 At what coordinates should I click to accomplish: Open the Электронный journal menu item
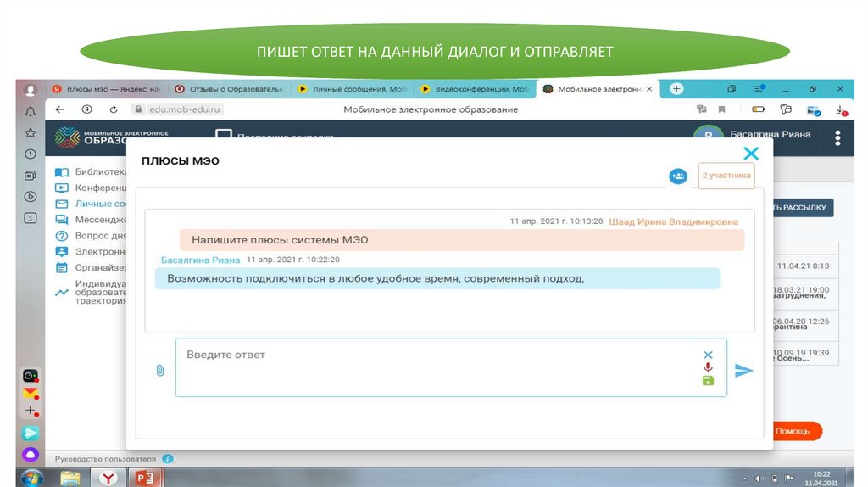tap(91, 252)
